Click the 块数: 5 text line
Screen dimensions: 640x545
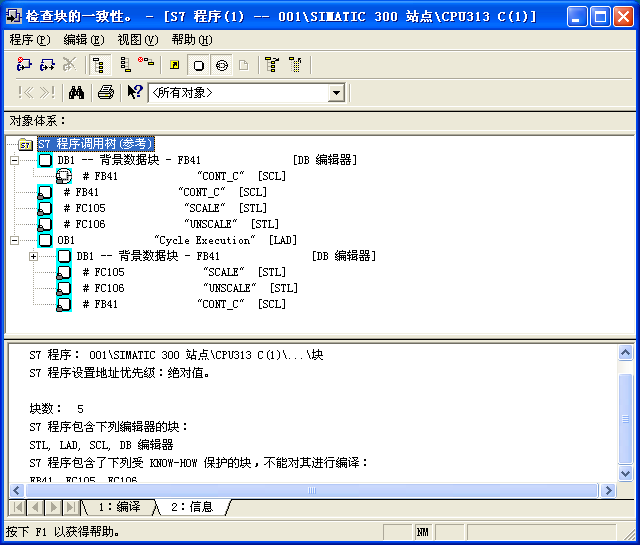(56, 409)
